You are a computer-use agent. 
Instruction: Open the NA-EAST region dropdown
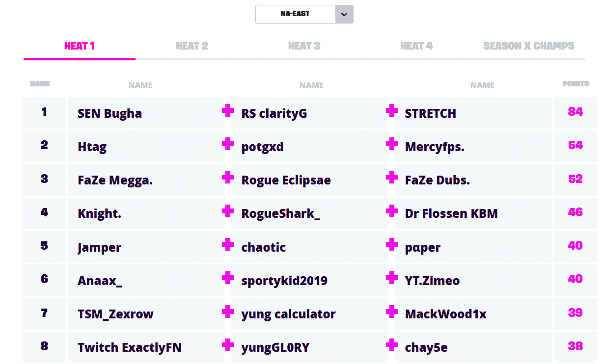click(295, 14)
